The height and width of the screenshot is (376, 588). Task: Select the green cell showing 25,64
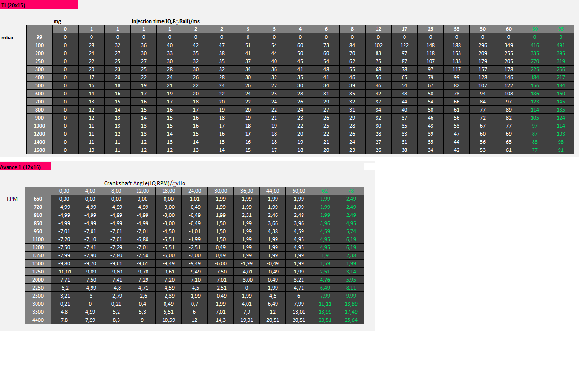pos(351,320)
